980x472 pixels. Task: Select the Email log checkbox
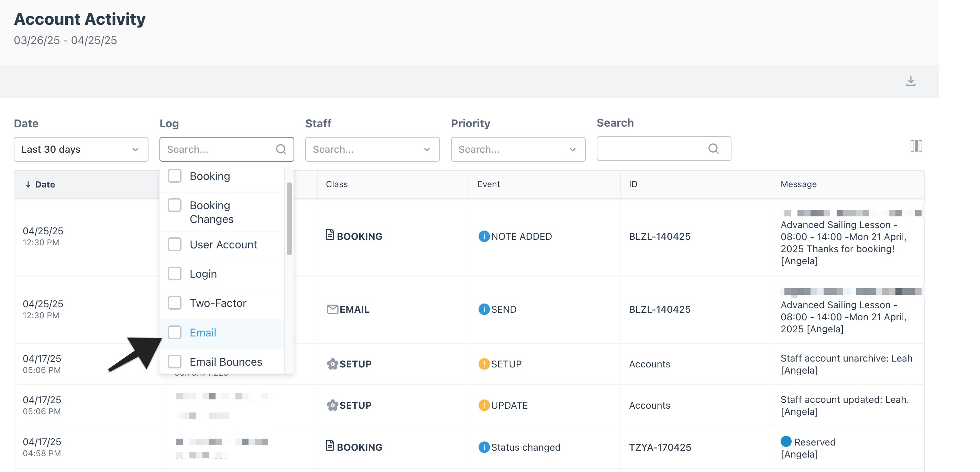(175, 332)
